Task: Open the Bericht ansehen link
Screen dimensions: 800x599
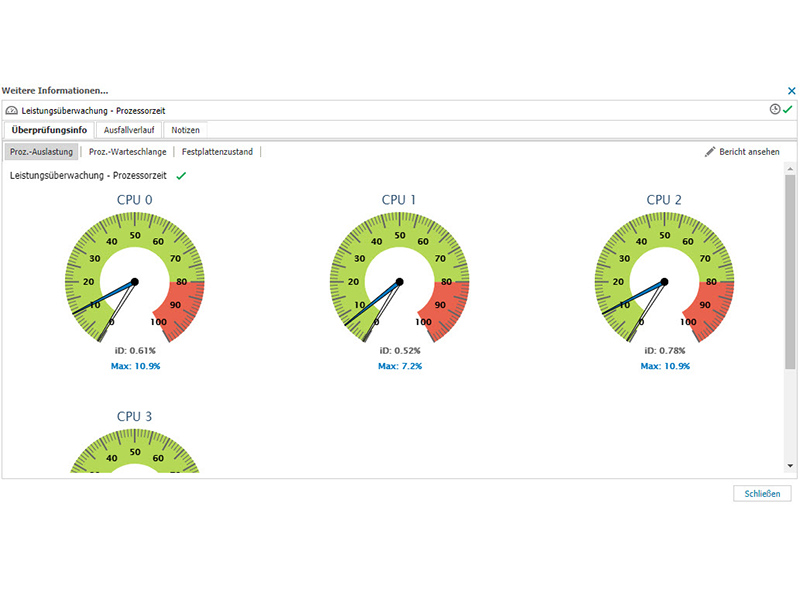Action: click(x=749, y=152)
